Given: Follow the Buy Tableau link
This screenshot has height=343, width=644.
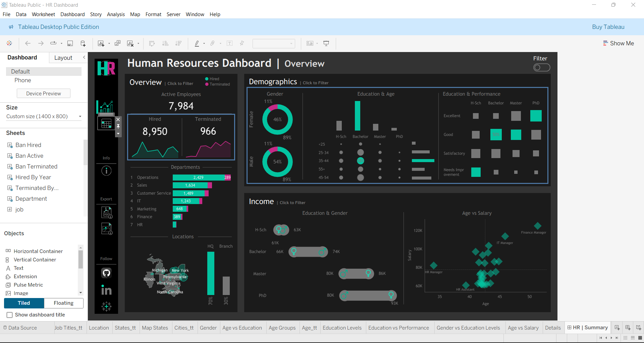Looking at the screenshot, I should 608,27.
